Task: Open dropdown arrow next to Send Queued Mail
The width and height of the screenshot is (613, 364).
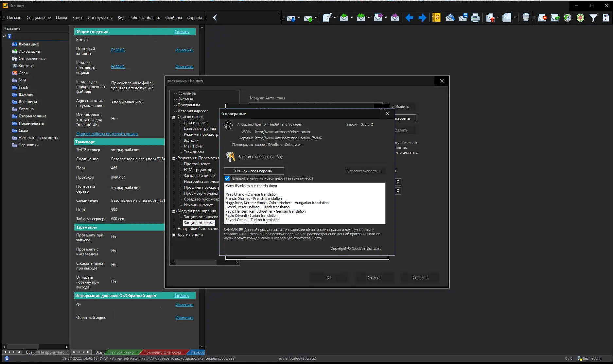Action: click(316, 18)
